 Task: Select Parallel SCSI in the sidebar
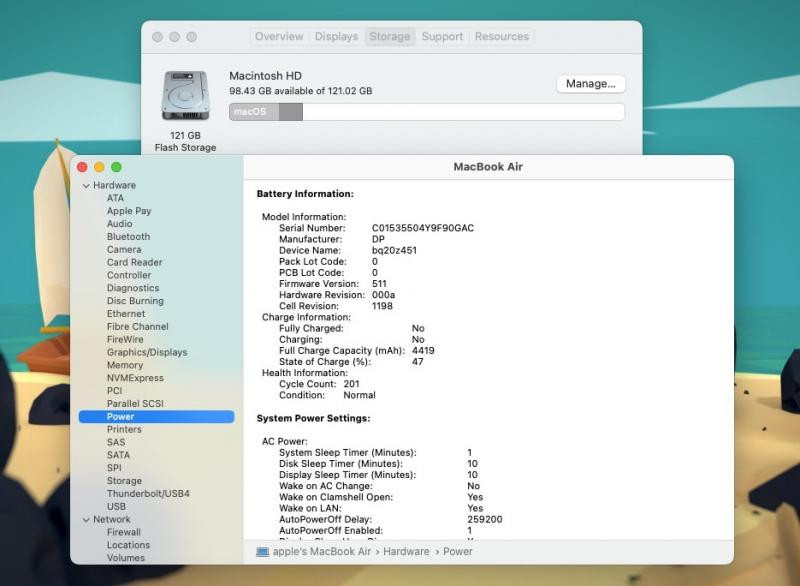(135, 403)
